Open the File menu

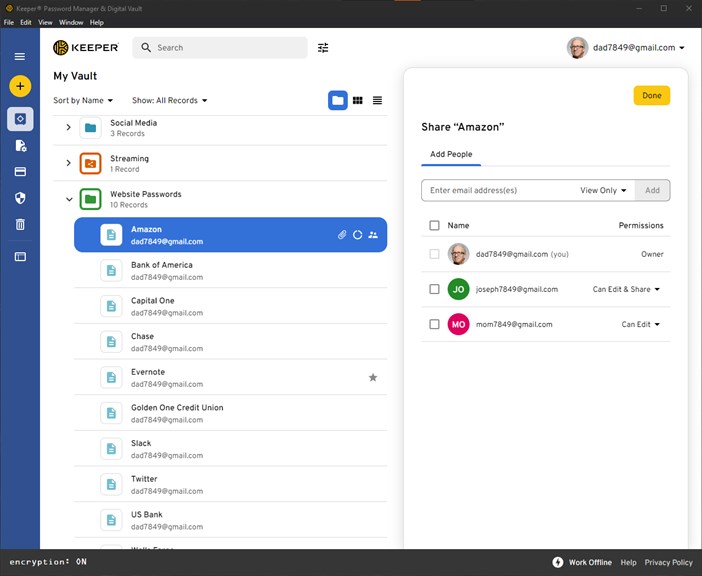(x=9, y=22)
